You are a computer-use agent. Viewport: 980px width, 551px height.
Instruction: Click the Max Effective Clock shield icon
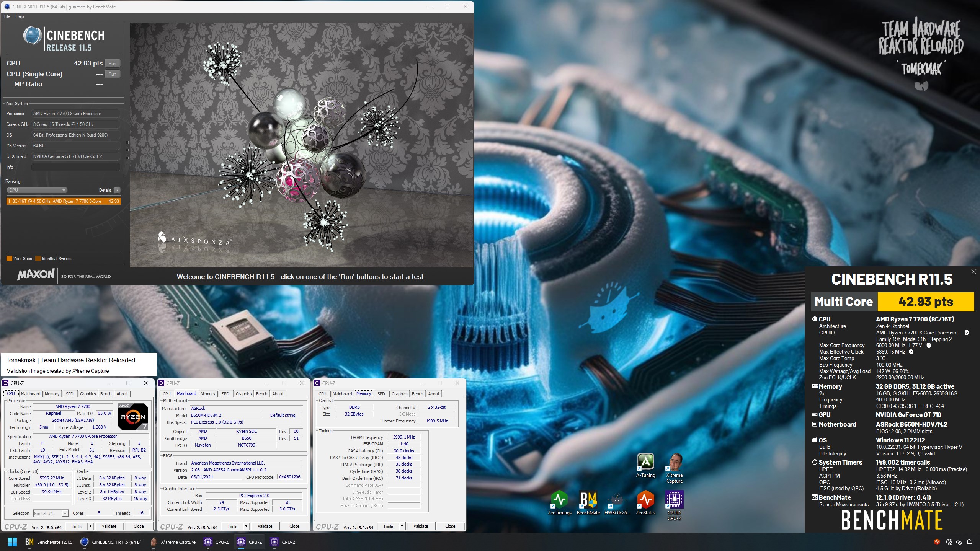click(911, 352)
